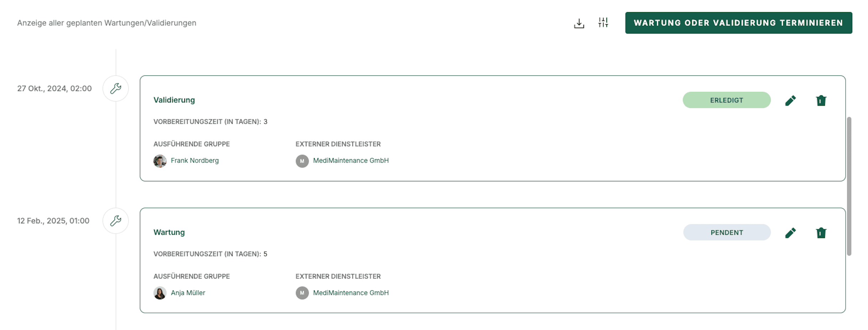Image resolution: width=868 pixels, height=330 pixels.
Task: Click the wrench marker for 12 Feb. 2025
Action: click(116, 221)
